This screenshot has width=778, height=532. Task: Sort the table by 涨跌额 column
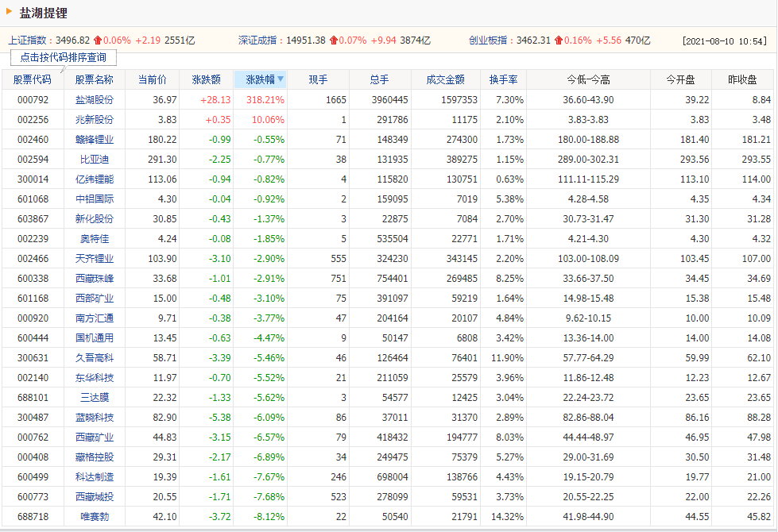pos(207,79)
